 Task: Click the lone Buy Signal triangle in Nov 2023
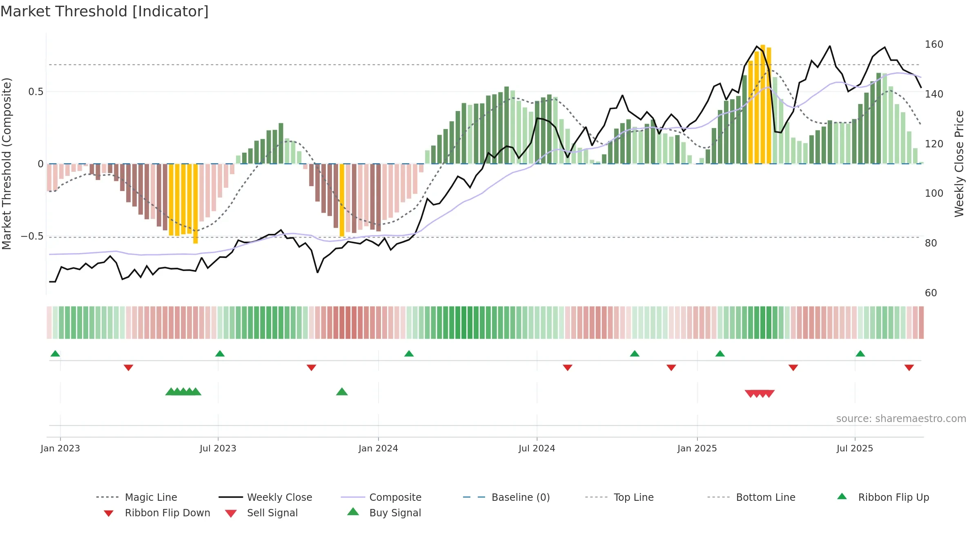pyautogui.click(x=342, y=392)
